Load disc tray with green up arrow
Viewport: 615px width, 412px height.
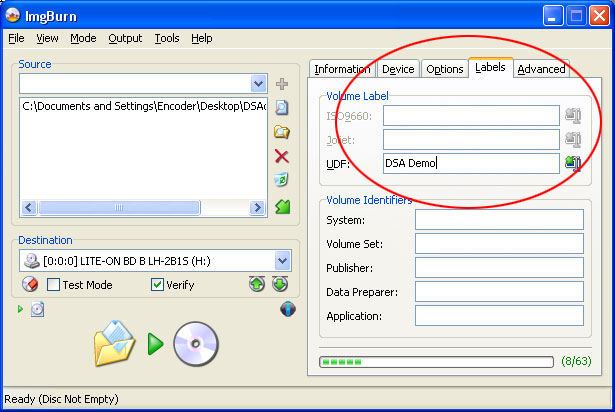point(257,284)
